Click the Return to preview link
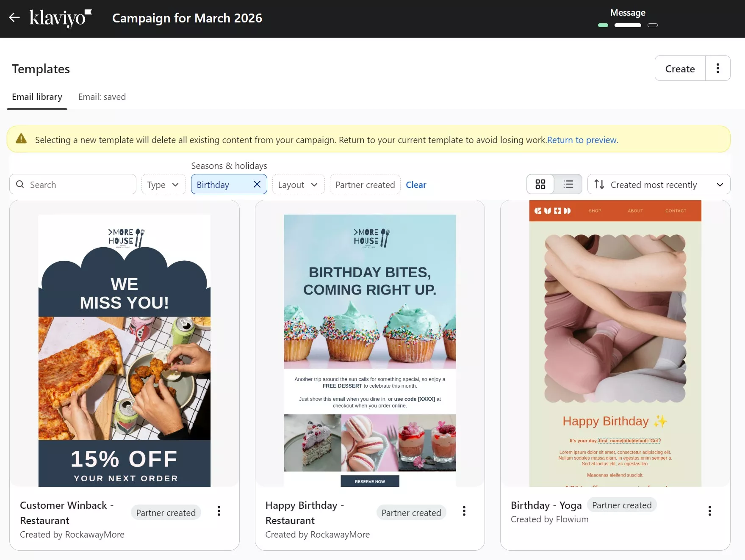Viewport: 745px width, 560px height. [582, 140]
